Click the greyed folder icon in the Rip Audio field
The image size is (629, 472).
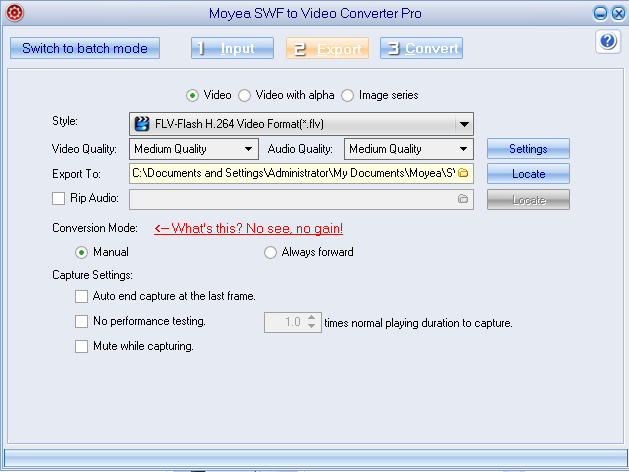pos(463,199)
